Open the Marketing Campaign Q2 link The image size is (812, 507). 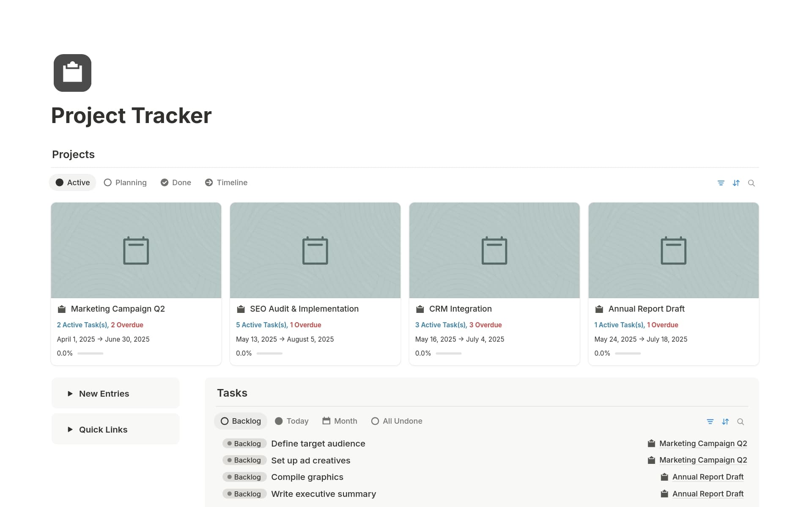pos(703,443)
